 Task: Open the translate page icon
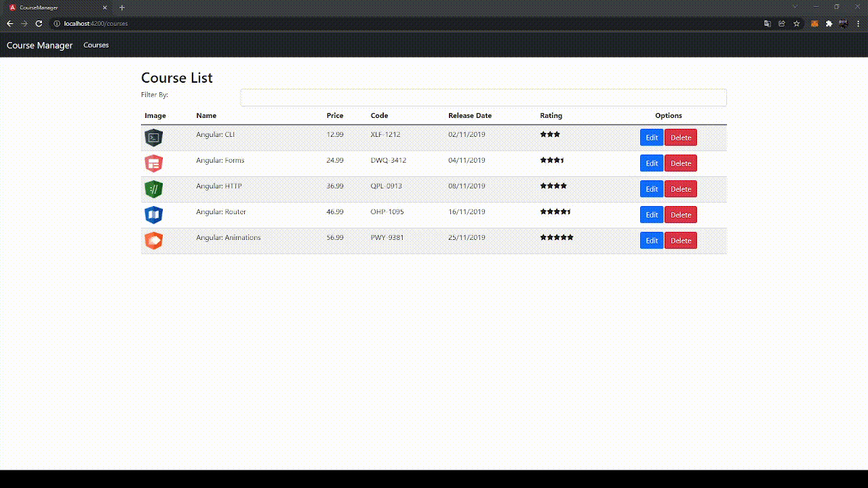point(768,24)
